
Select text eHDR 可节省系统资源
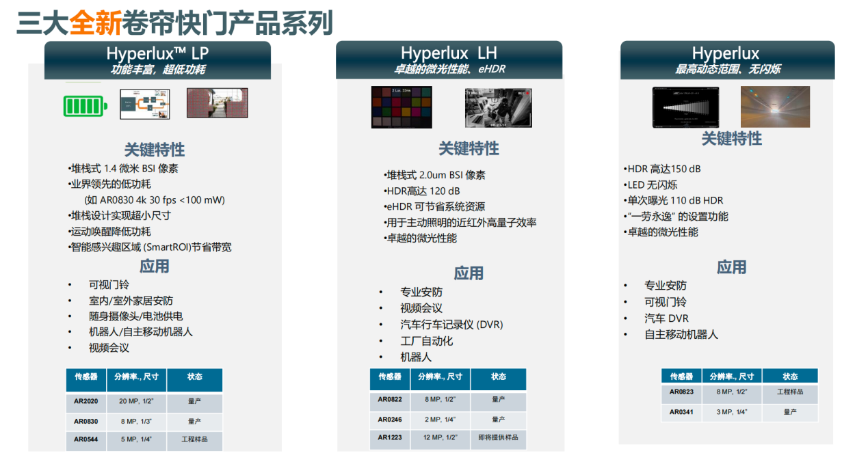tap(435, 206)
